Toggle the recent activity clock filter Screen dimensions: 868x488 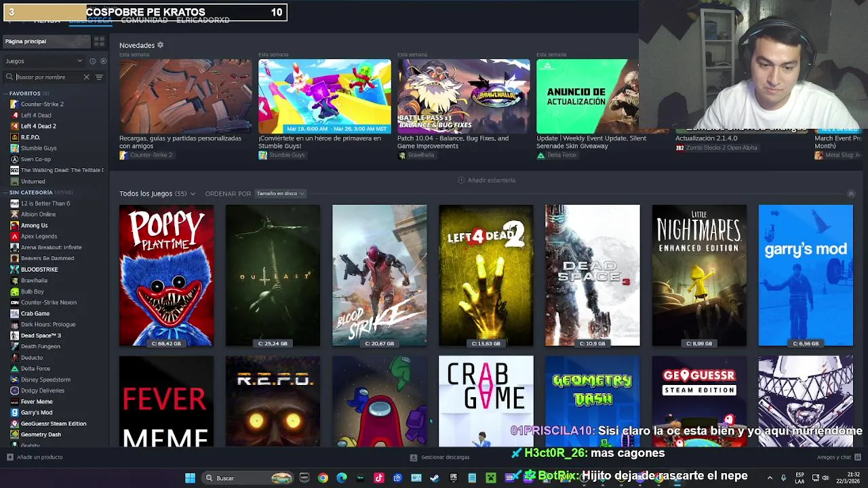[x=93, y=61]
